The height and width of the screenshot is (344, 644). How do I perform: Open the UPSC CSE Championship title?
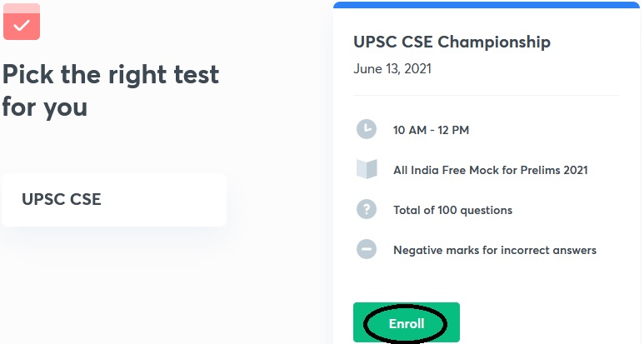[452, 42]
